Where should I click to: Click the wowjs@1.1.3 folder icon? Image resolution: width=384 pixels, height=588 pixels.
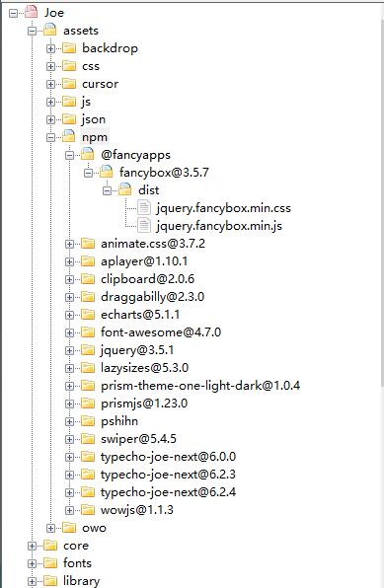[x=88, y=510]
